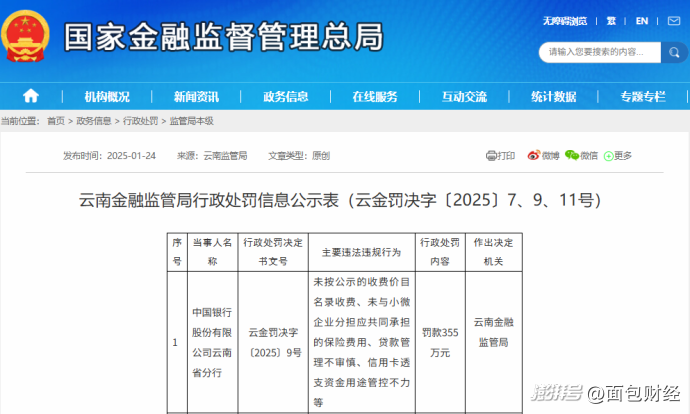This screenshot has width=690, height=414.
Task: Click the 无障碍浏览 link
Action: click(565, 21)
